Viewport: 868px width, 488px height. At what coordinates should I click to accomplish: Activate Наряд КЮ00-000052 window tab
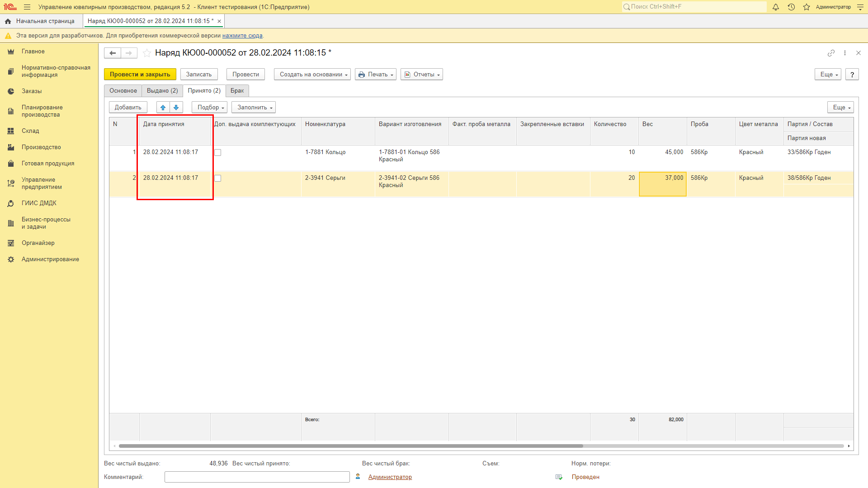tap(151, 21)
